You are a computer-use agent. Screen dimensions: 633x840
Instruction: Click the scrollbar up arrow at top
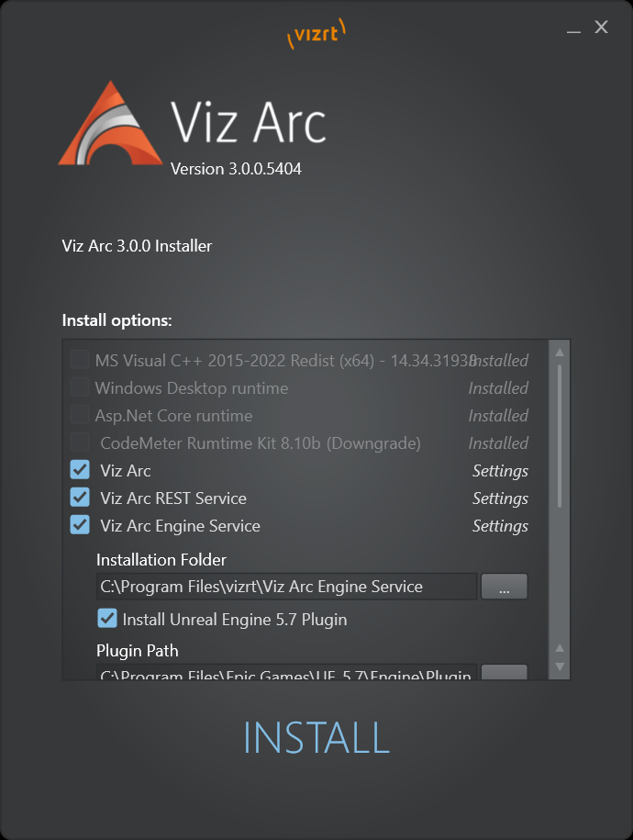click(560, 352)
